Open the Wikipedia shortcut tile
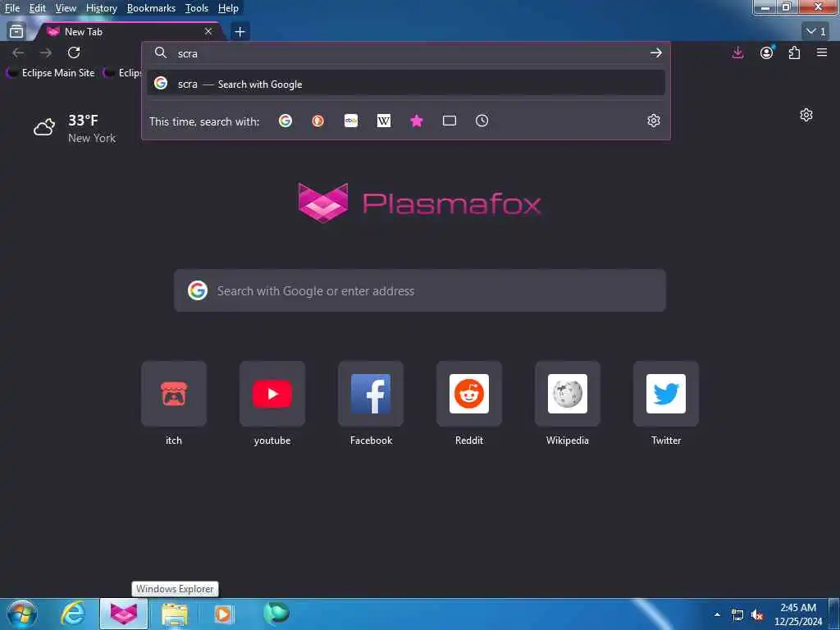This screenshot has height=630, width=840. (x=568, y=394)
